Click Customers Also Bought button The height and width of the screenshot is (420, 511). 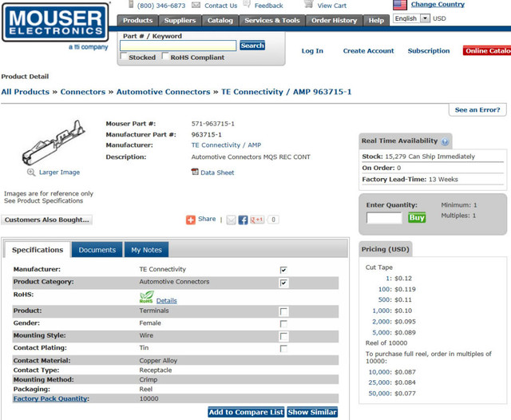tap(46, 220)
